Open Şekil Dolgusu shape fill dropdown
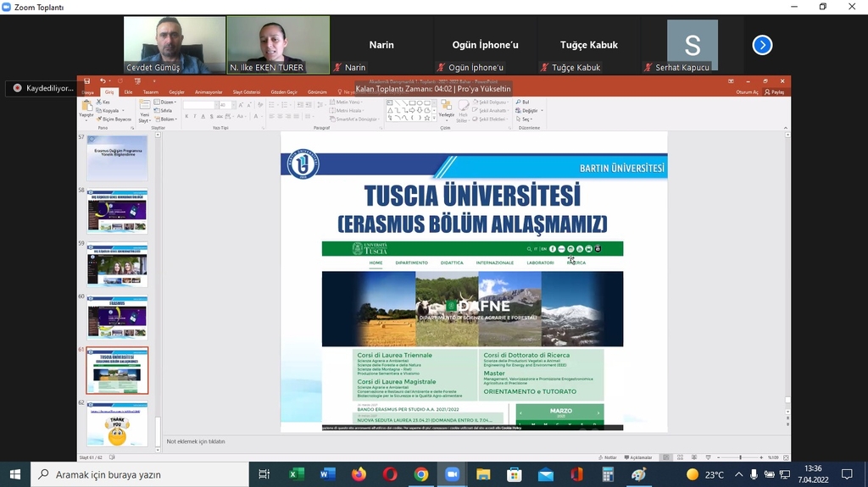The image size is (868, 487). point(490,102)
